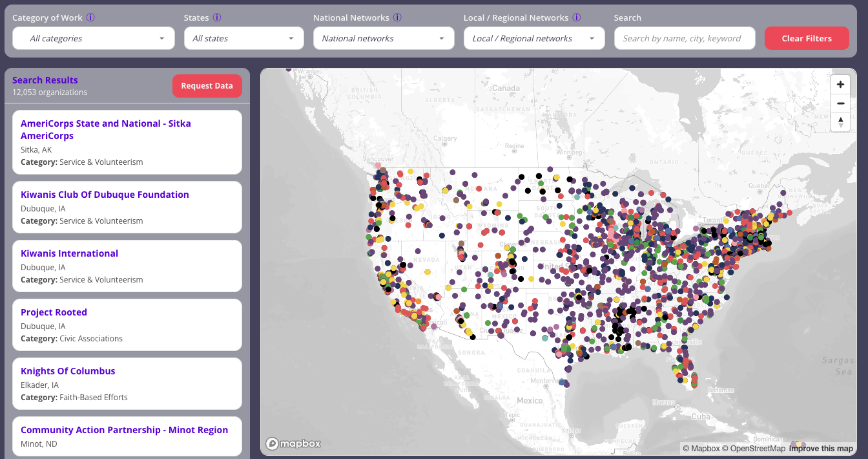Click the States info icon

point(217,18)
